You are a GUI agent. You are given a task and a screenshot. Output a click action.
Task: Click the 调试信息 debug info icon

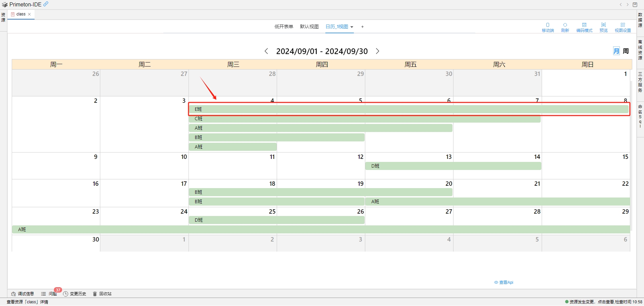22,294
